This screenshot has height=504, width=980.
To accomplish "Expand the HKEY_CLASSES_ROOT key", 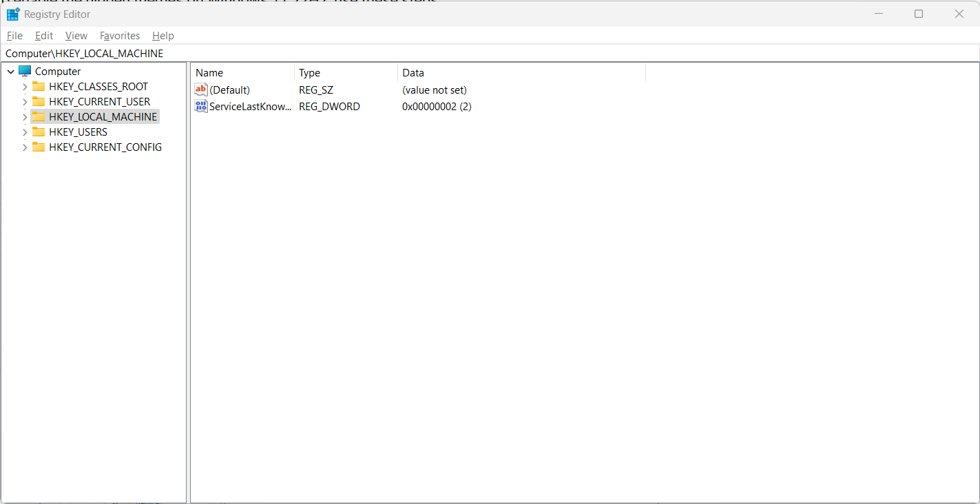I will coord(25,87).
